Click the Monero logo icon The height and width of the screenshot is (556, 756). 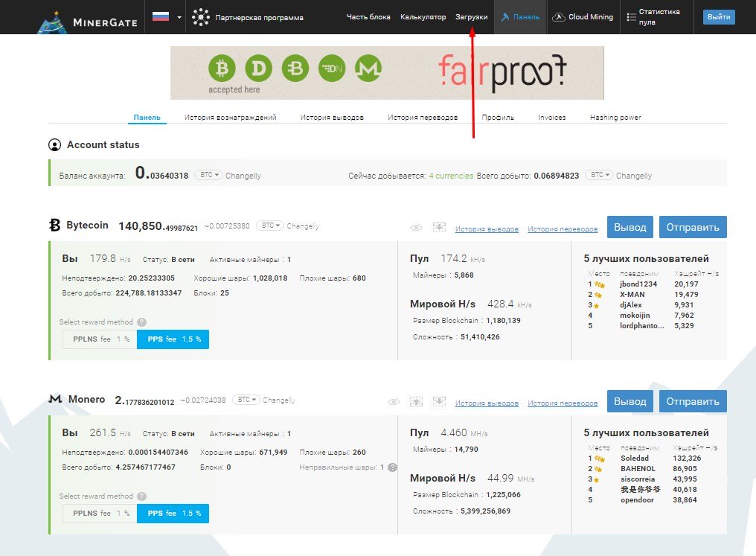pos(56,399)
